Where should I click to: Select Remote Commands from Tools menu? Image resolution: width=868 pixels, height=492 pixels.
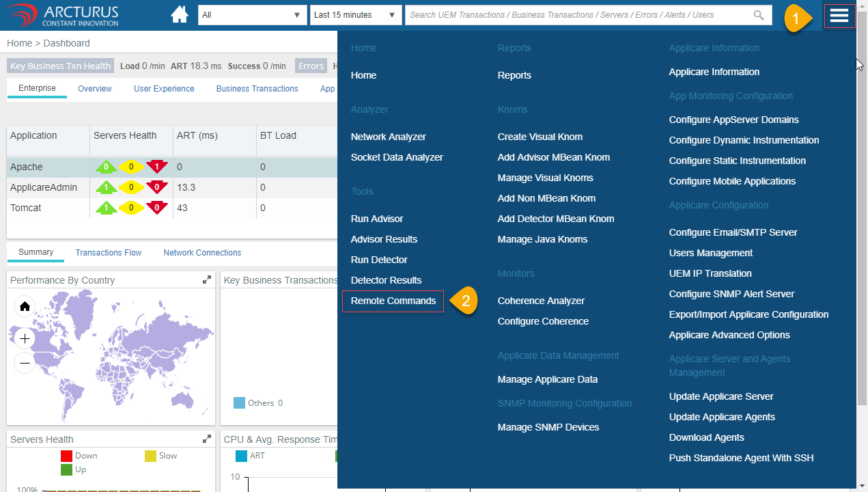coord(393,301)
